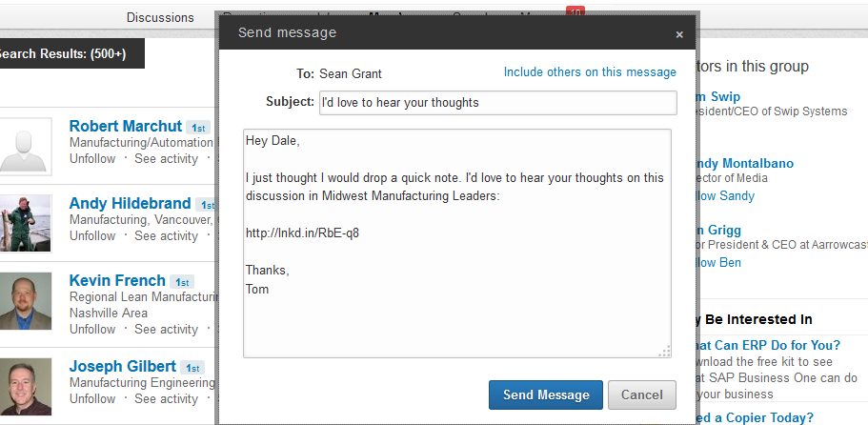Close the Send message dialog
868x425 pixels.
pyautogui.click(x=679, y=34)
